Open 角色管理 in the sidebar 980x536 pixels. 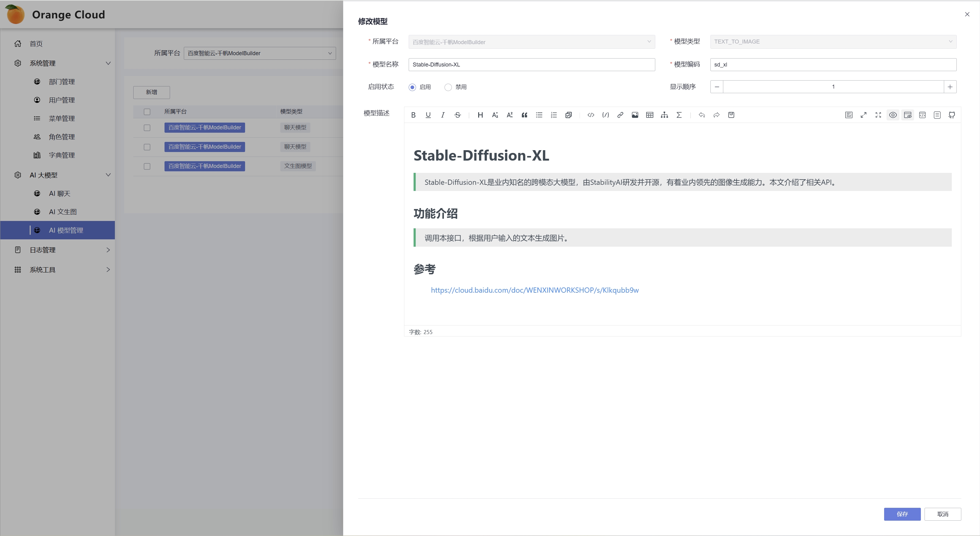click(58, 137)
